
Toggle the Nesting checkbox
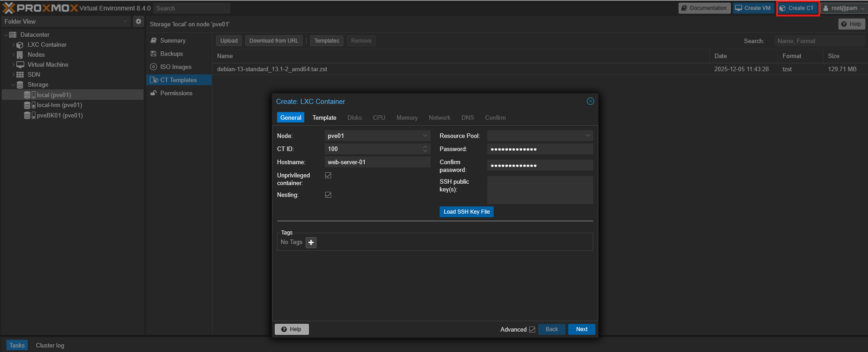coord(328,195)
